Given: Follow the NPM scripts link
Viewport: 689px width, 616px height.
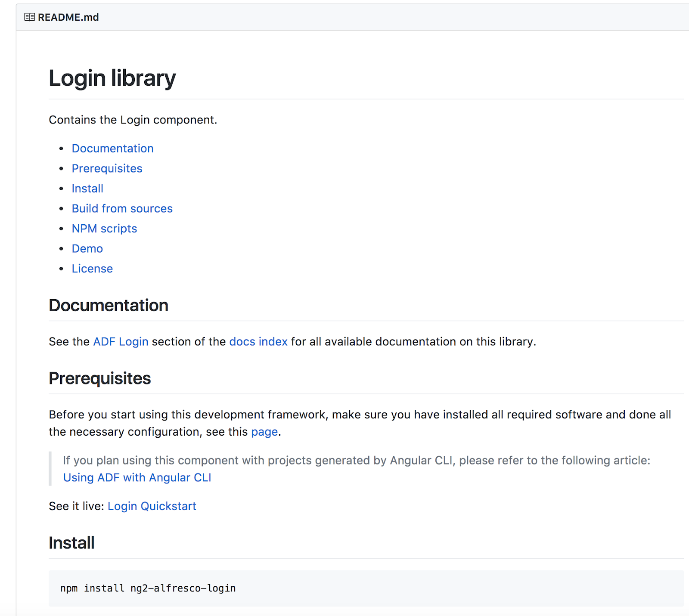Looking at the screenshot, I should 104,229.
